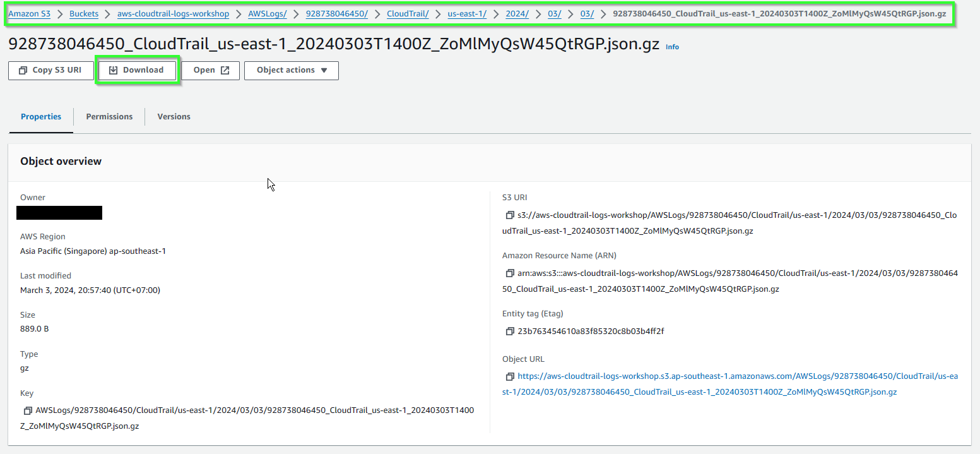This screenshot has width=980, height=454.
Task: Switch to the Permissions tab
Action: coord(109,117)
